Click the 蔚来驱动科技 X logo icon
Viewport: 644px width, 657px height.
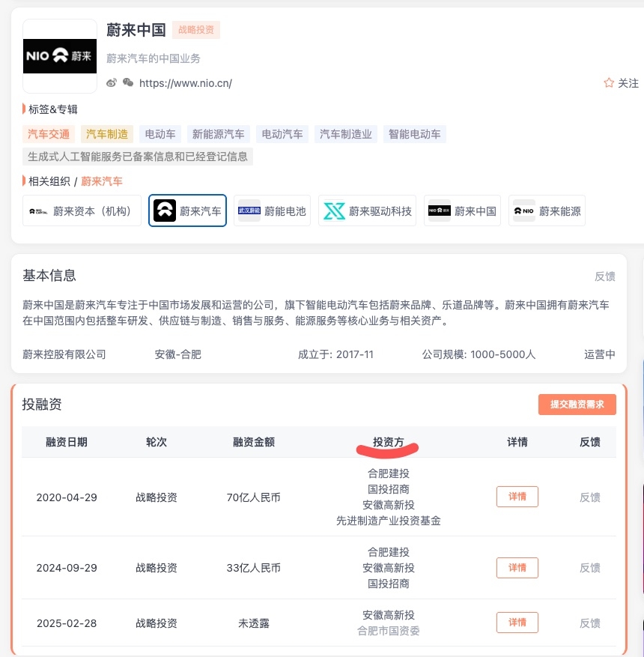334,211
